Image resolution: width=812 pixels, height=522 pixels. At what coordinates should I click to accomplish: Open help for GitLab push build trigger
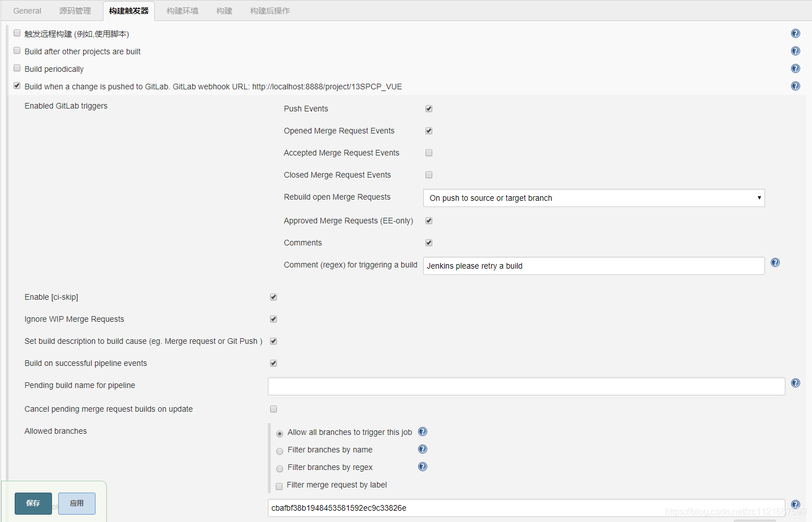pyautogui.click(x=796, y=86)
